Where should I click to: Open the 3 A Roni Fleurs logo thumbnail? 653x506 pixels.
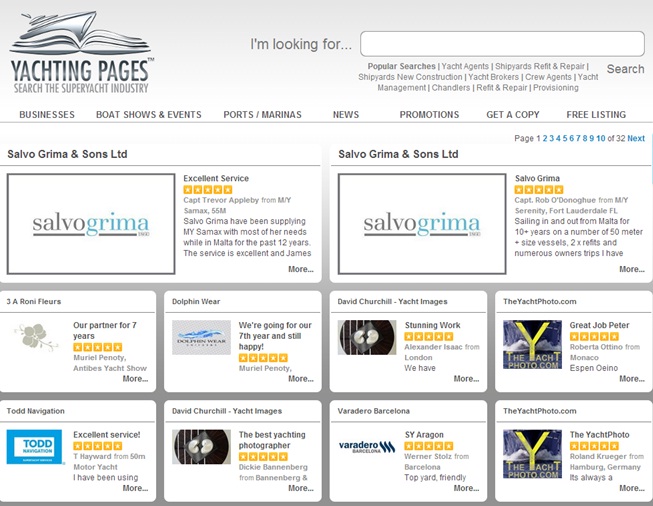click(x=36, y=337)
